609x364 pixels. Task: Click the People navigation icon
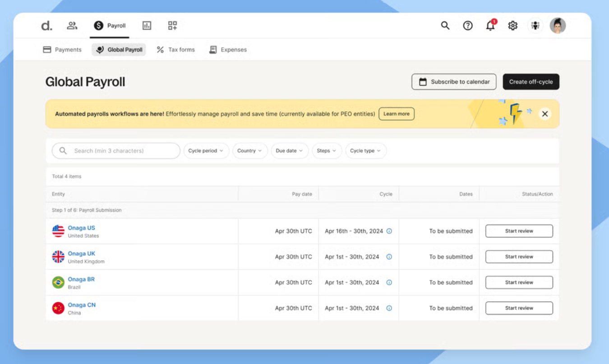point(72,26)
